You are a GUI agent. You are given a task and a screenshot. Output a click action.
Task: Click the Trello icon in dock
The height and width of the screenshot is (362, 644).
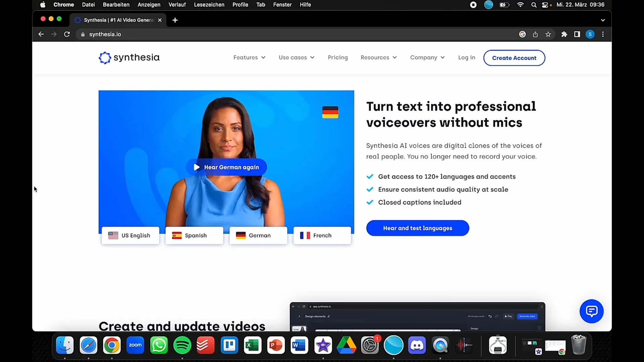pyautogui.click(x=229, y=345)
